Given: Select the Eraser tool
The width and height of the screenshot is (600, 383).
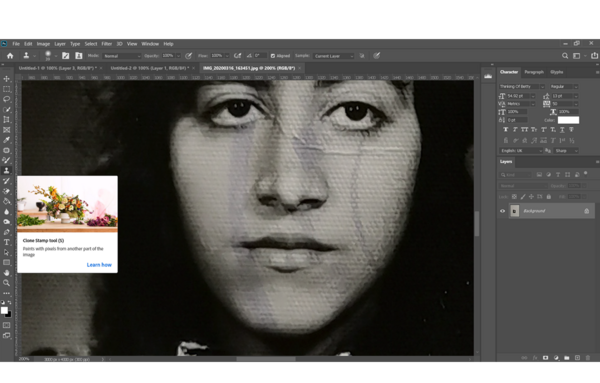Looking at the screenshot, I should click(7, 191).
